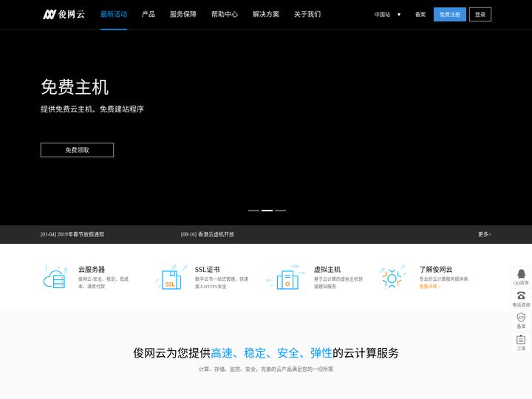The width and height of the screenshot is (532, 399).
Task: Open the 服务保障 menu
Action: point(183,14)
